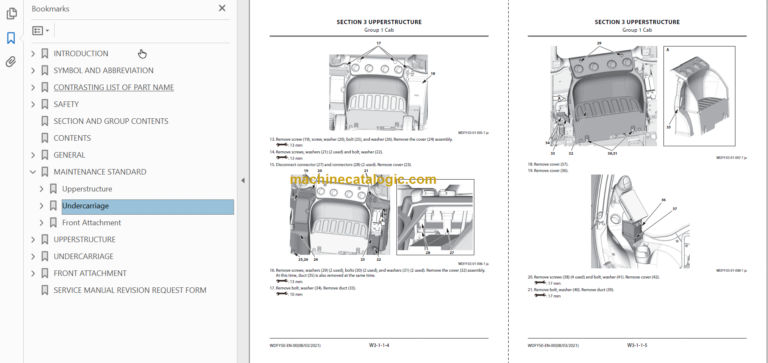Collapse the MAINTENANCE STANDARD bookmark
The height and width of the screenshot is (363, 768).
33,172
